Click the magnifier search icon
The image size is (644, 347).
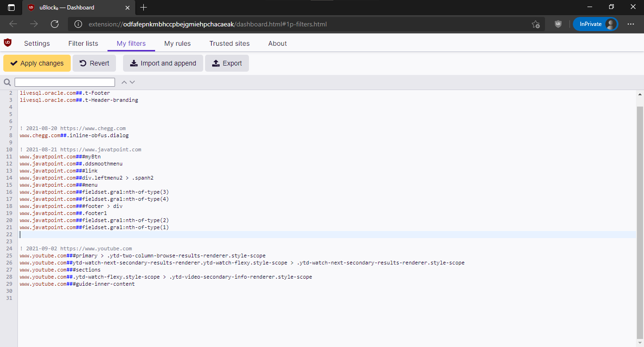click(x=7, y=82)
